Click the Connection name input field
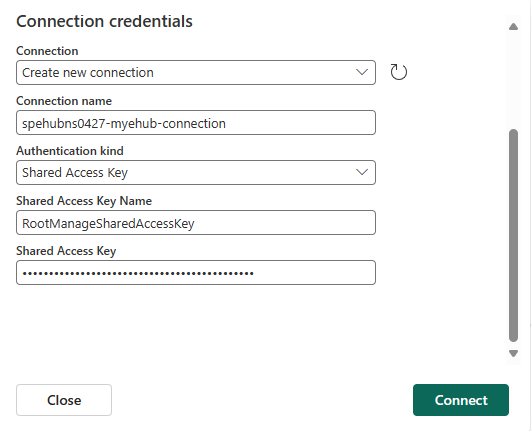Image resolution: width=531 pixels, height=431 pixels. pos(196,123)
